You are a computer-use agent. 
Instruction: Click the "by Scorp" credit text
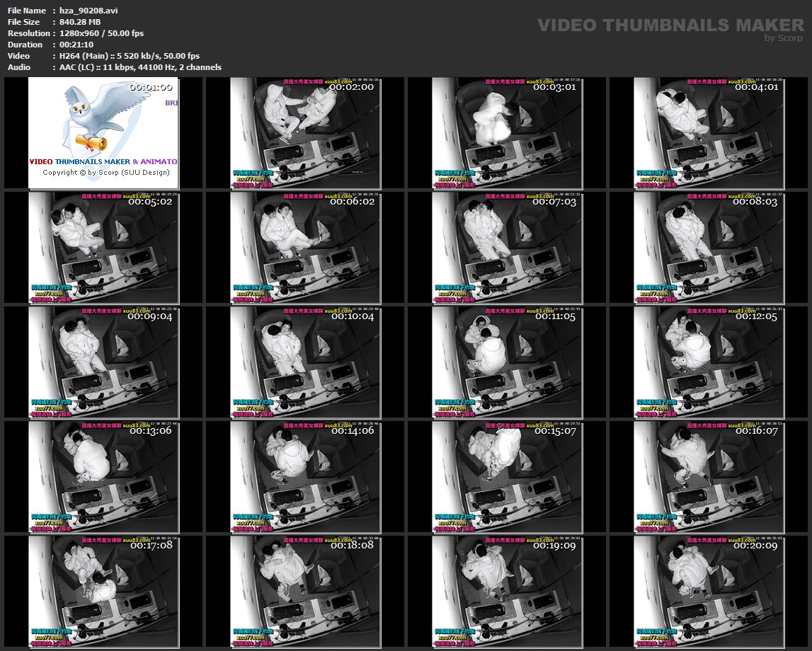784,38
